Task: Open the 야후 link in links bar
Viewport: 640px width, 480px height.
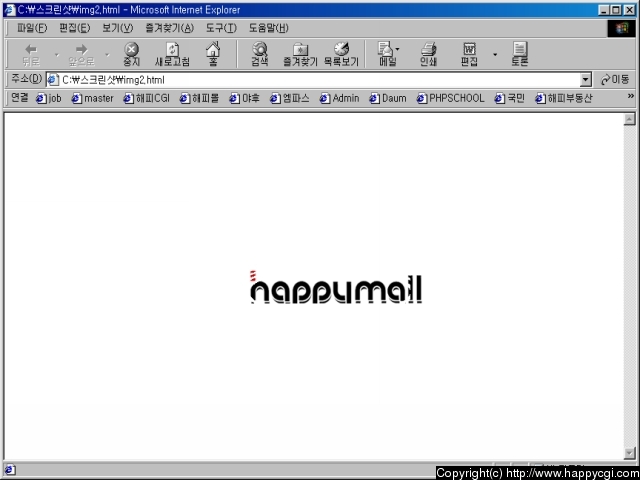Action: tap(244, 98)
